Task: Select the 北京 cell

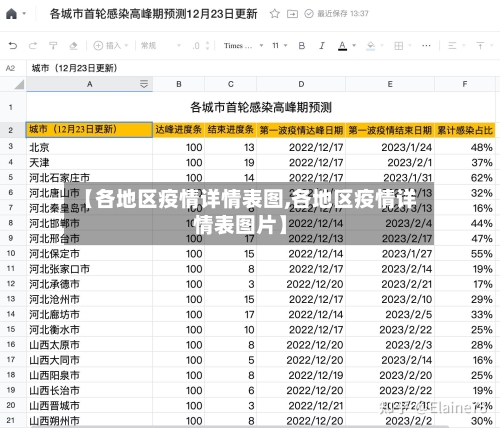Action: click(89, 147)
